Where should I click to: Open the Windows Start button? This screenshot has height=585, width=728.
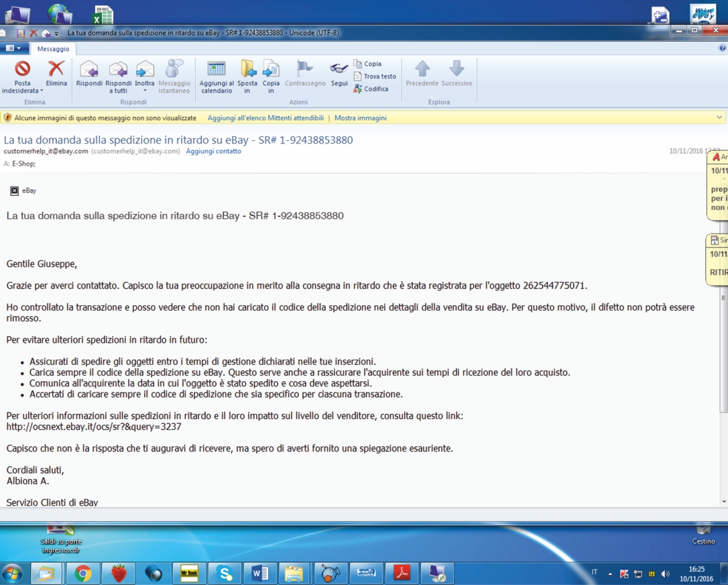pyautogui.click(x=13, y=574)
